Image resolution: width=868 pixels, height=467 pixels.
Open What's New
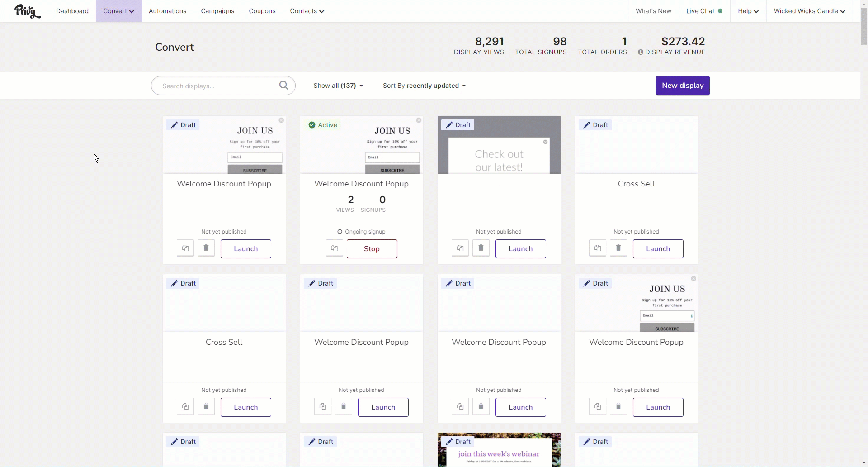click(x=653, y=11)
